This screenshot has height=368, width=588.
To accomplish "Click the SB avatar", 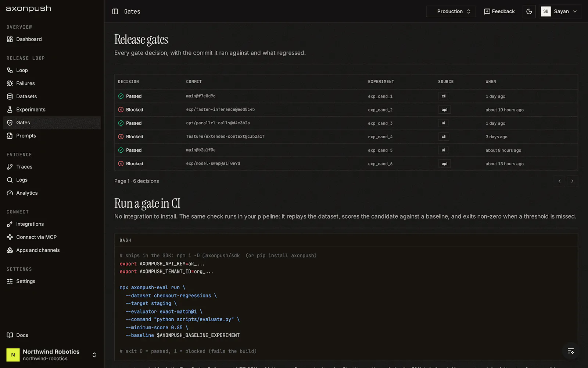I will (546, 11).
